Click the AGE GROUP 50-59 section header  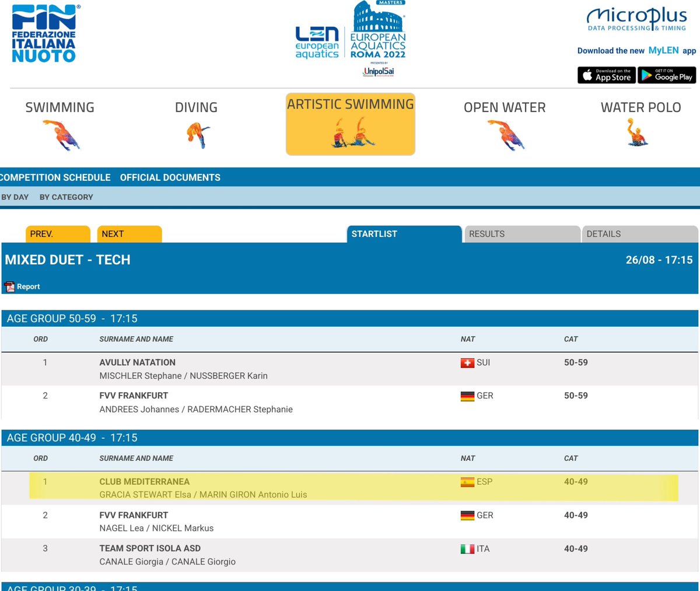(x=350, y=319)
